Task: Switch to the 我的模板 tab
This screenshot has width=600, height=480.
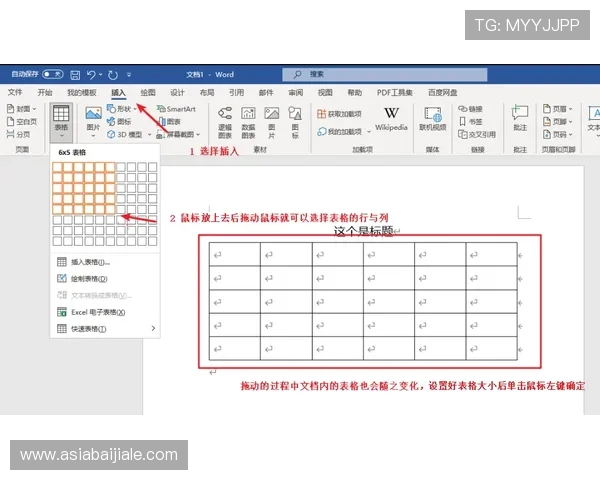Action: (x=82, y=92)
